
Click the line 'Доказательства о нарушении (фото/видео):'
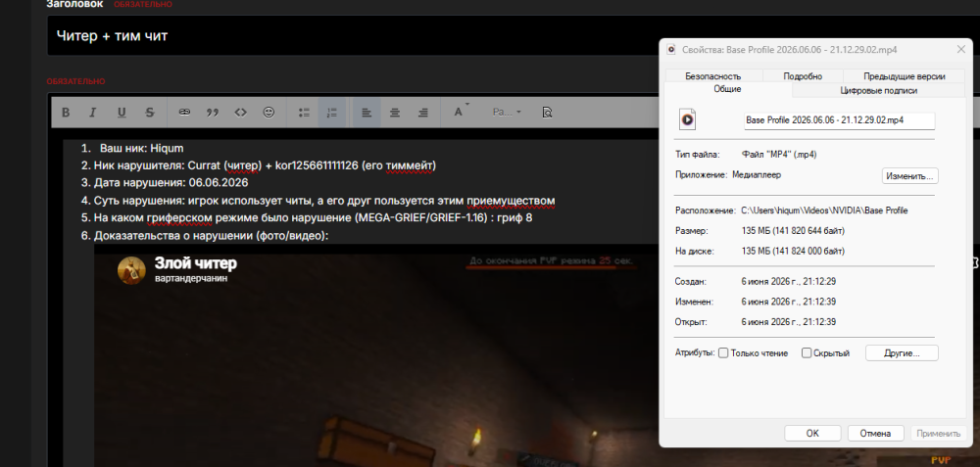pyautogui.click(x=211, y=236)
